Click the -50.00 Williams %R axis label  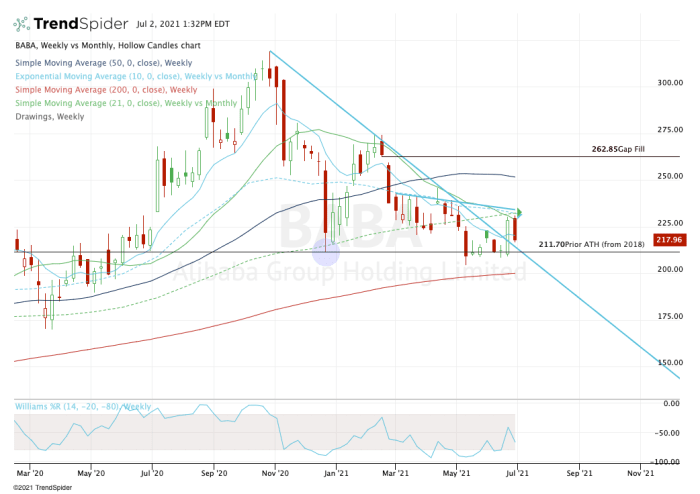click(667, 433)
